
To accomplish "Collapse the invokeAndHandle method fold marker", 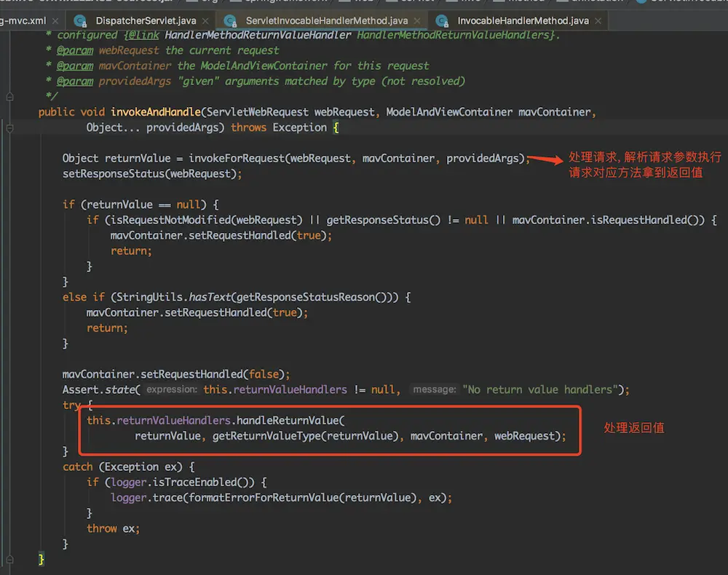I will click(9, 128).
